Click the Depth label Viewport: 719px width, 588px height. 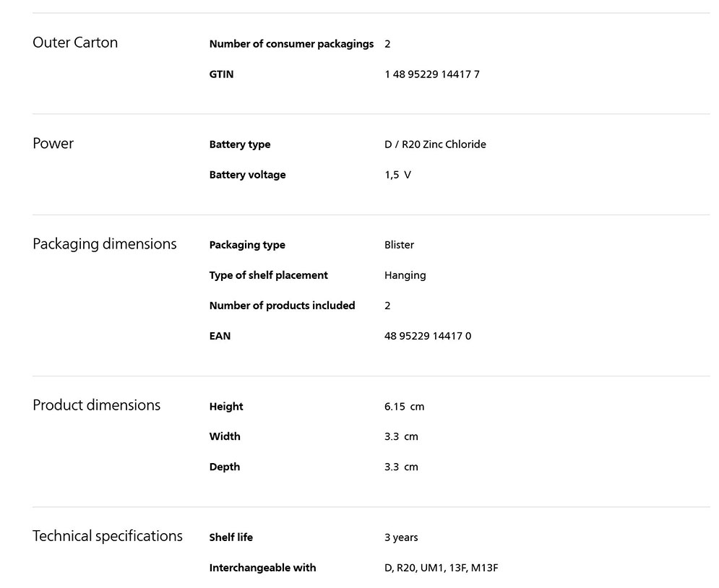[x=224, y=467]
